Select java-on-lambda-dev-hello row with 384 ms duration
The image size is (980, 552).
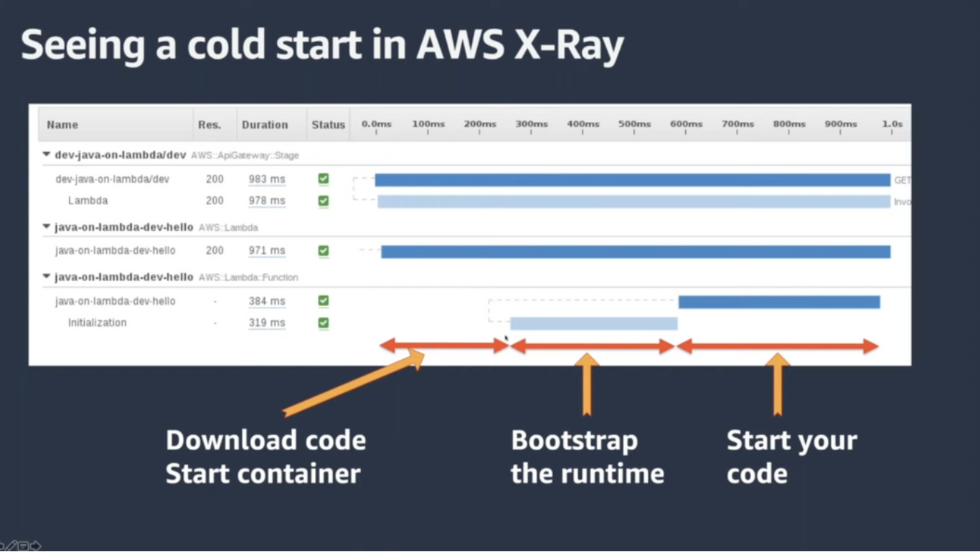point(116,301)
